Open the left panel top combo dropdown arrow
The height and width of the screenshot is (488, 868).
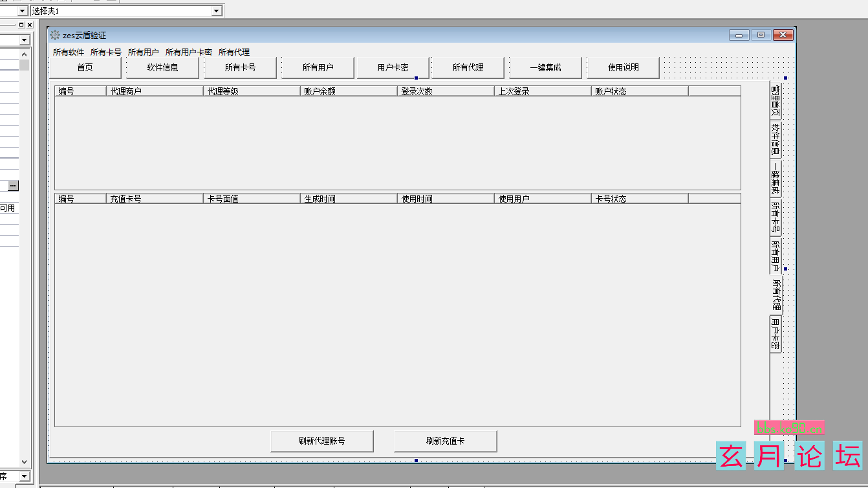25,40
